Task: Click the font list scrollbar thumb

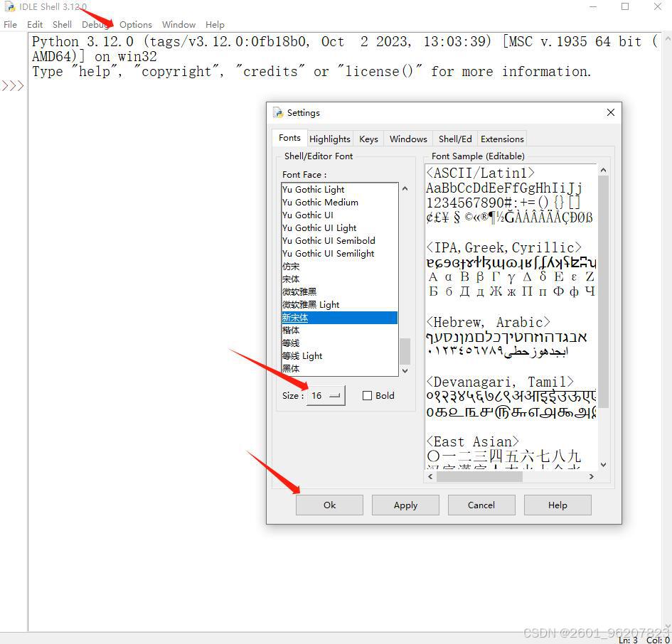Action: coord(405,351)
